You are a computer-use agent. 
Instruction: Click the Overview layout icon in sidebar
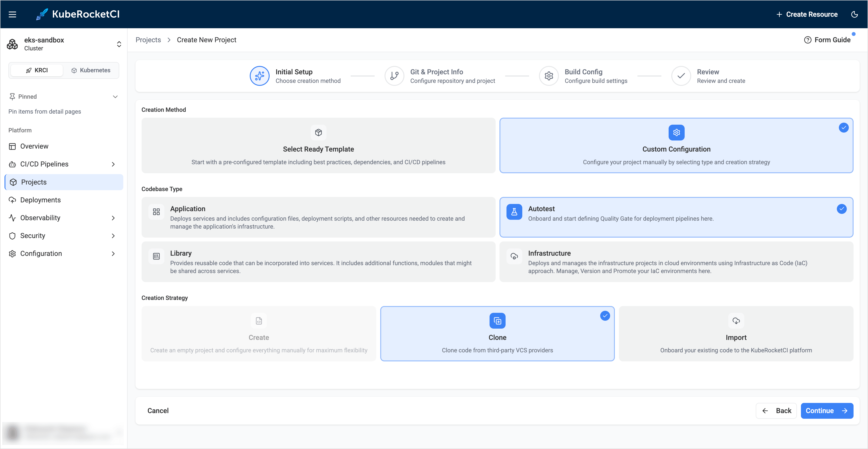[x=12, y=146]
